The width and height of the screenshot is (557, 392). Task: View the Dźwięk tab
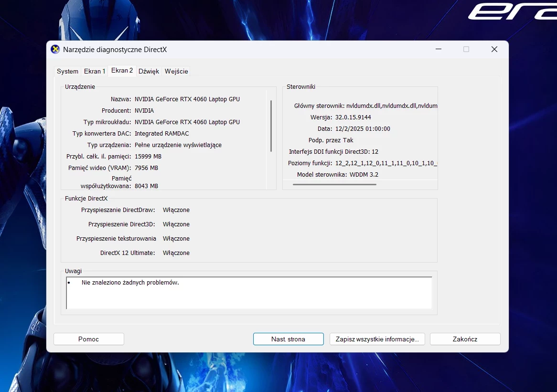(x=149, y=71)
